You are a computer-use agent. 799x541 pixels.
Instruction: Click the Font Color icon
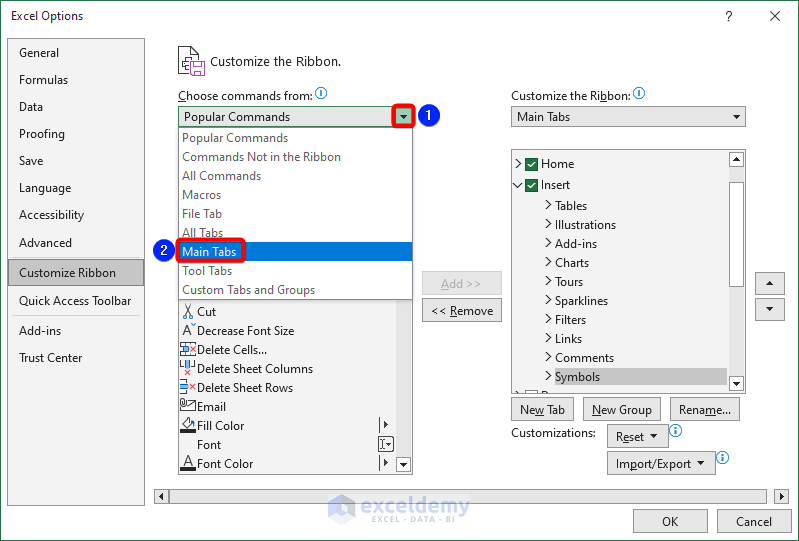188,463
